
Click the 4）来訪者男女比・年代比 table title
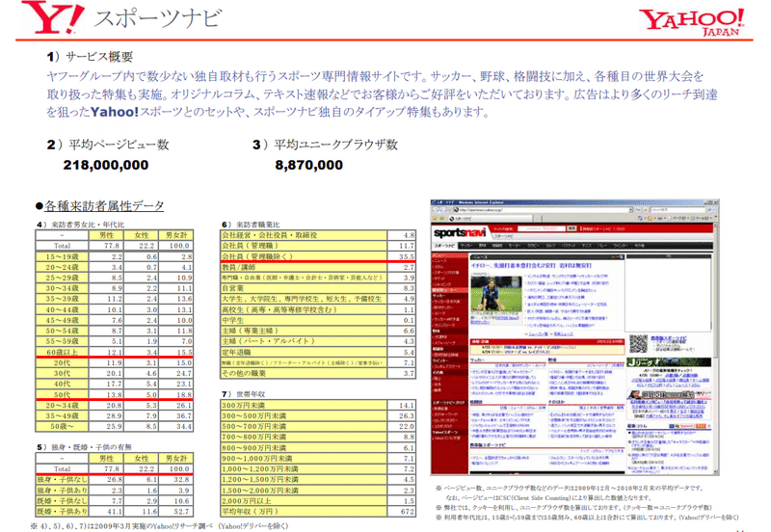(80, 225)
